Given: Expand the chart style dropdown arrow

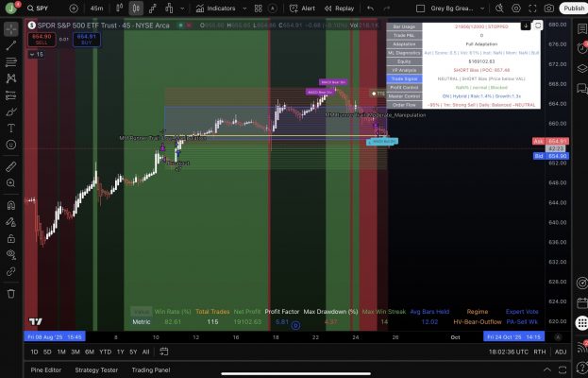Looking at the screenshot, I should [x=182, y=9].
